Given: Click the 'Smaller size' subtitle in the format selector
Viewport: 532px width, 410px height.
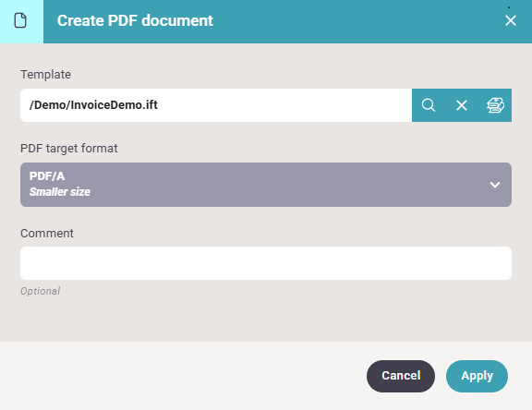Looking at the screenshot, I should tap(60, 192).
